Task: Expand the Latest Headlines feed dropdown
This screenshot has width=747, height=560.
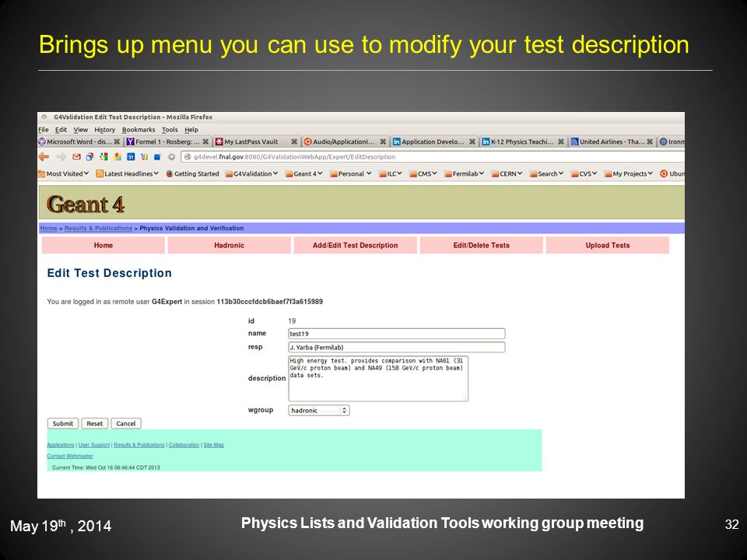Action: pos(127,173)
